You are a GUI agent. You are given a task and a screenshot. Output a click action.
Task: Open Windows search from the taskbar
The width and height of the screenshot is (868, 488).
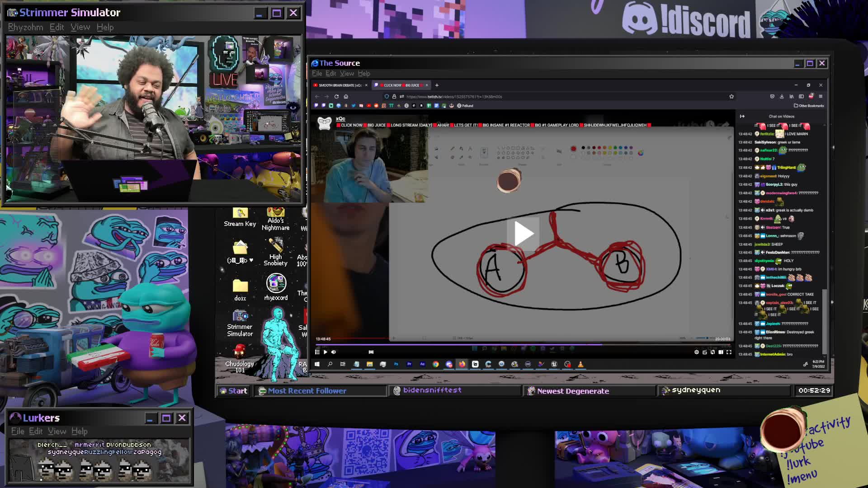click(330, 364)
